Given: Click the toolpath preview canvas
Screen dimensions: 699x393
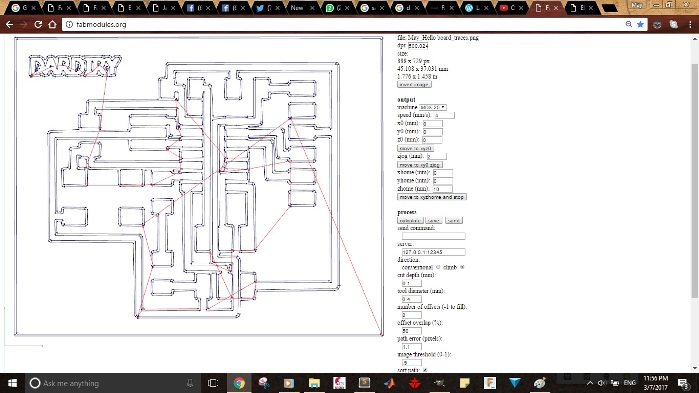Looking at the screenshot, I should click(199, 186).
